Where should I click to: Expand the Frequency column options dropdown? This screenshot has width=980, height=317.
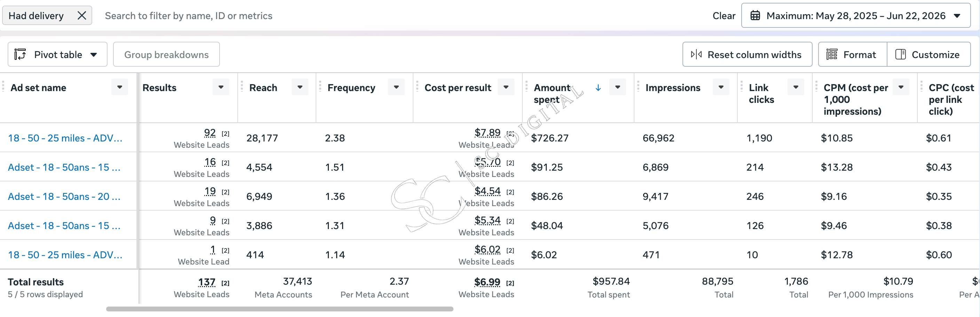(396, 88)
